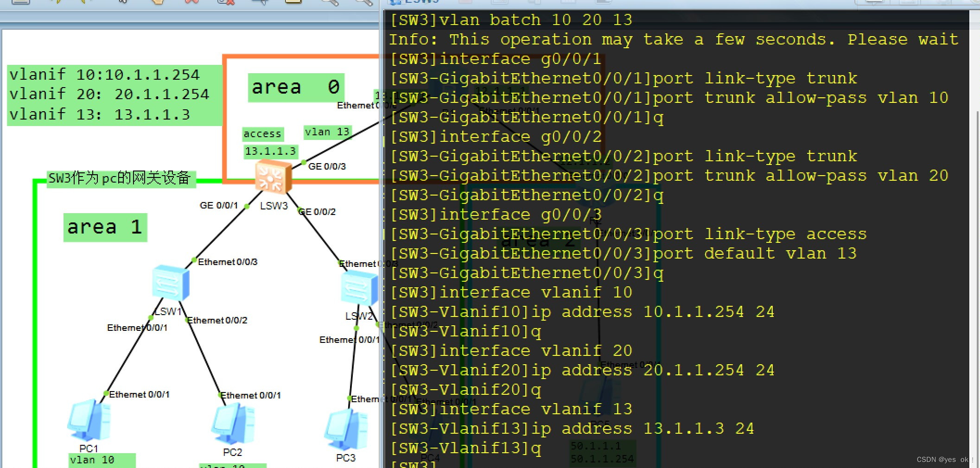Click the 'interface g0/0/1' terminal line
The width and height of the screenshot is (980, 468).
pos(495,59)
